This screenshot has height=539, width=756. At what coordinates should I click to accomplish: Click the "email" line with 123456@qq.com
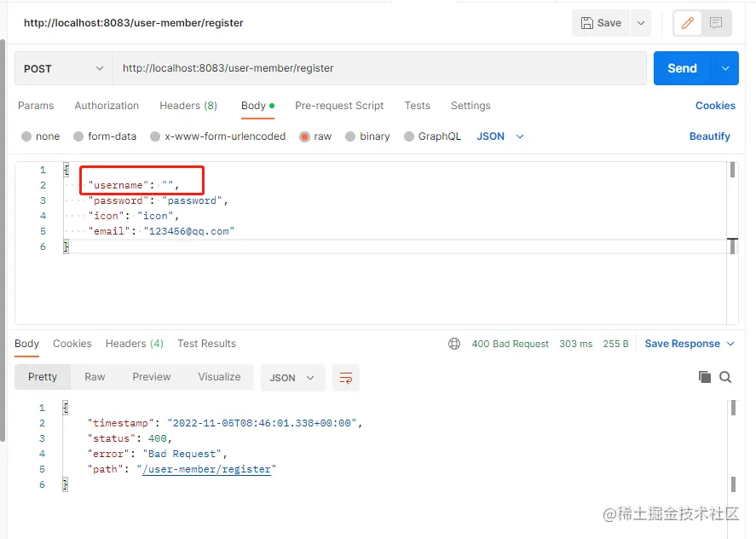tap(161, 232)
